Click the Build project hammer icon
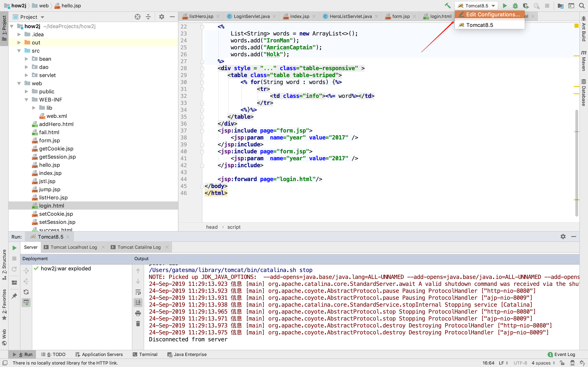 click(x=448, y=6)
